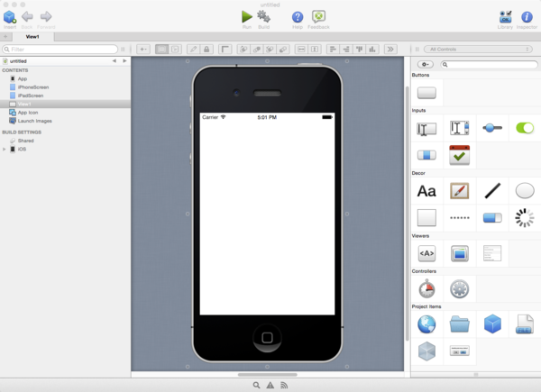The image size is (541, 392).
Task: Show the Inspector panel
Action: pos(527,17)
